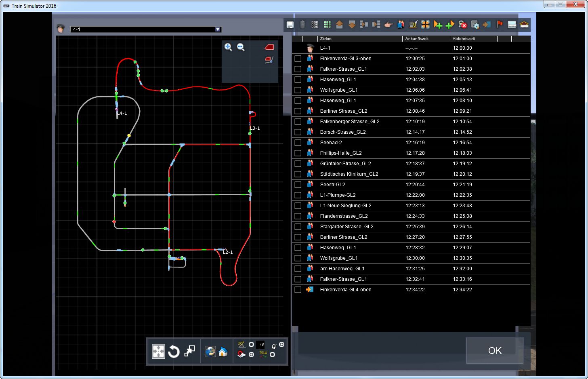588x379 pixels.
Task: Click the pointing hand icon in toolbar
Action: pyautogui.click(x=388, y=25)
